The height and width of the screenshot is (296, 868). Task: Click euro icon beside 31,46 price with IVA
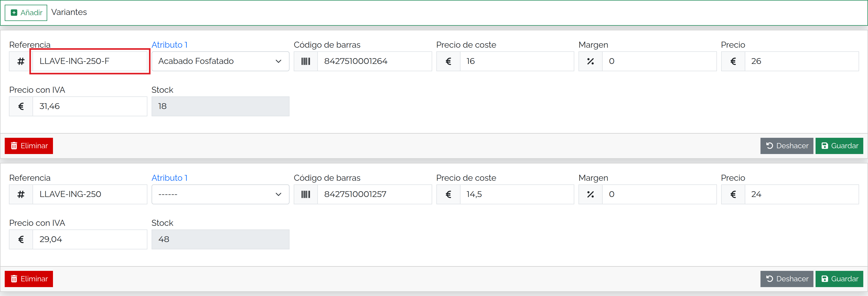[21, 106]
